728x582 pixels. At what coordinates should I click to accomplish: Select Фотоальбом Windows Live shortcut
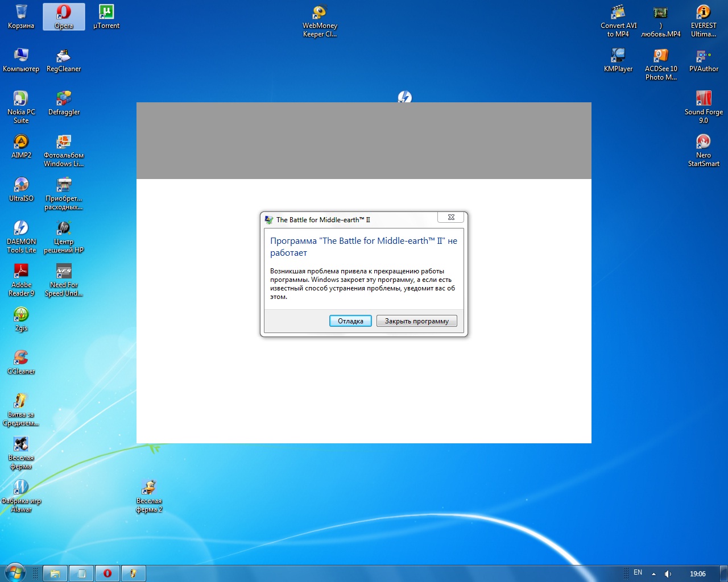64,150
